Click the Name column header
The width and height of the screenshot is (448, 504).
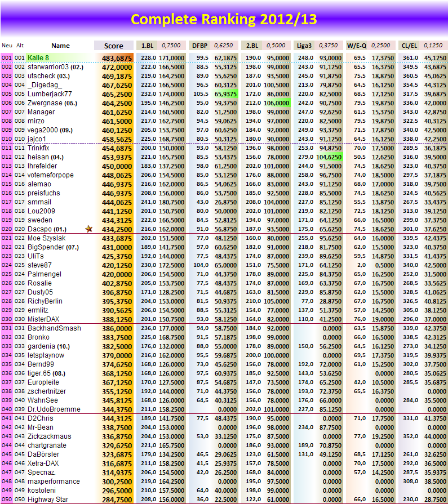pyautogui.click(x=60, y=46)
